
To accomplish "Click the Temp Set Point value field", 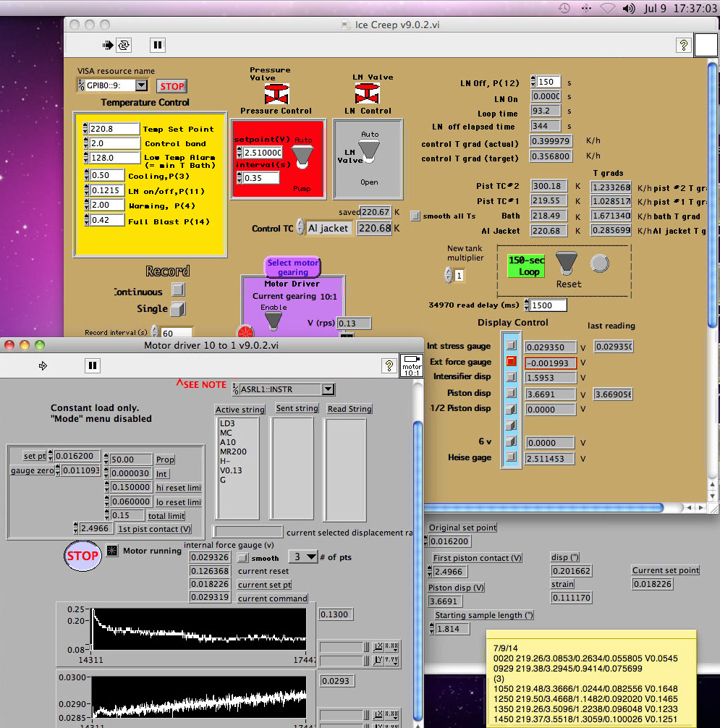I will pos(114,129).
